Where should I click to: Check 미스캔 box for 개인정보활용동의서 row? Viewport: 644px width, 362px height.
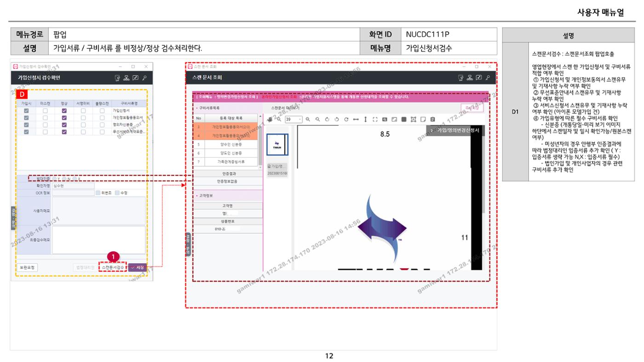(x=45, y=118)
